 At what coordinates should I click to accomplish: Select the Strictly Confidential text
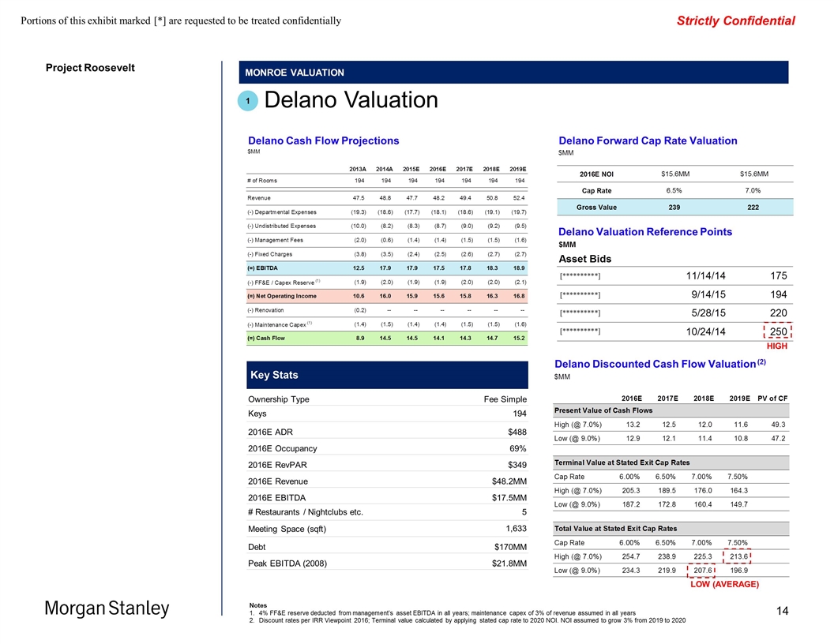point(735,21)
